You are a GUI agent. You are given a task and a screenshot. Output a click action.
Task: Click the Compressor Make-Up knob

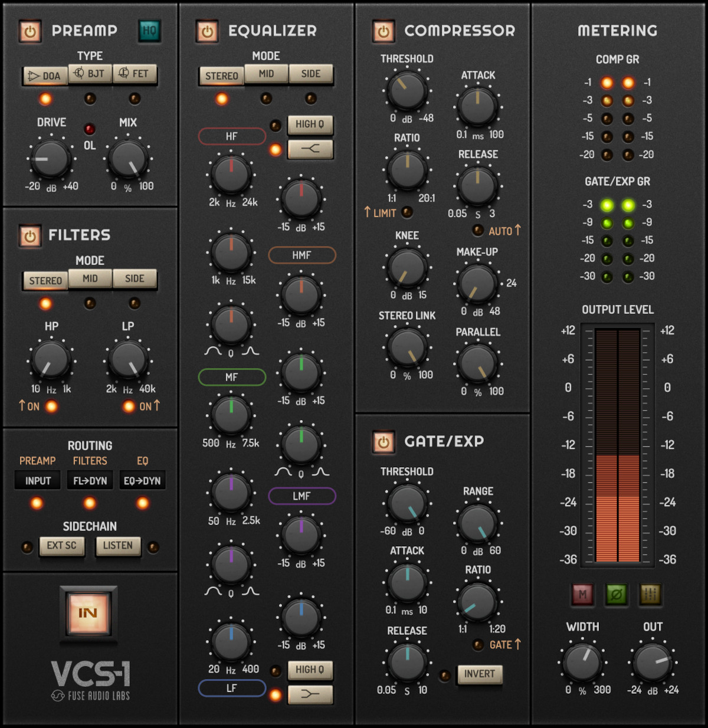coord(478,284)
